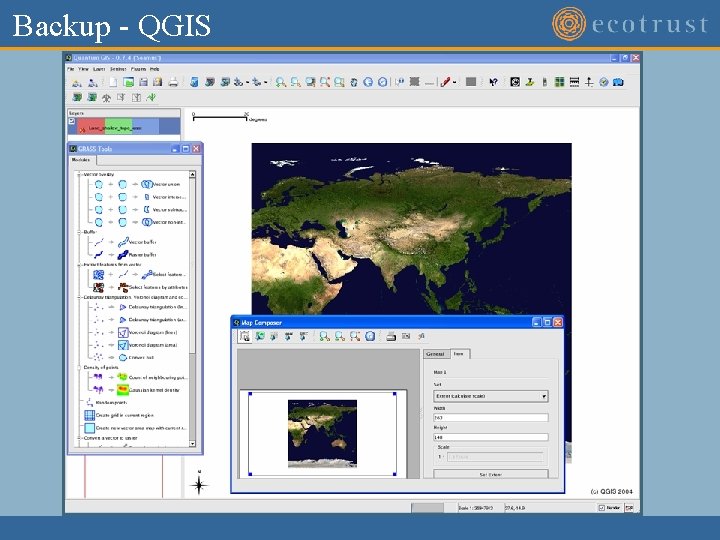Click the Map Composer print icon
The height and width of the screenshot is (540, 720).
point(391,336)
